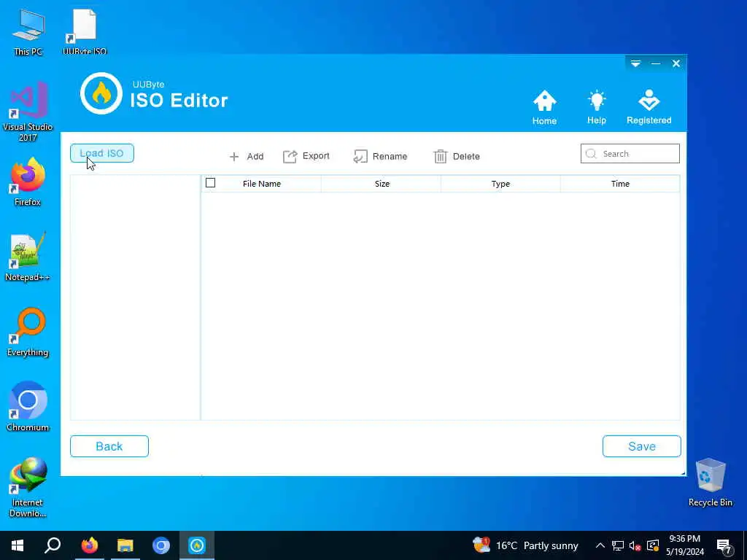Click the Delete trash toolbar button

(x=457, y=156)
